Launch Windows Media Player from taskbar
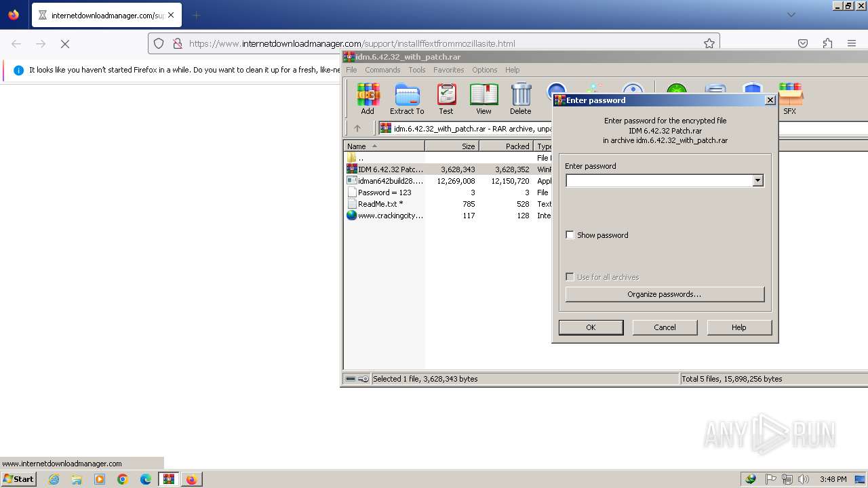 (100, 479)
